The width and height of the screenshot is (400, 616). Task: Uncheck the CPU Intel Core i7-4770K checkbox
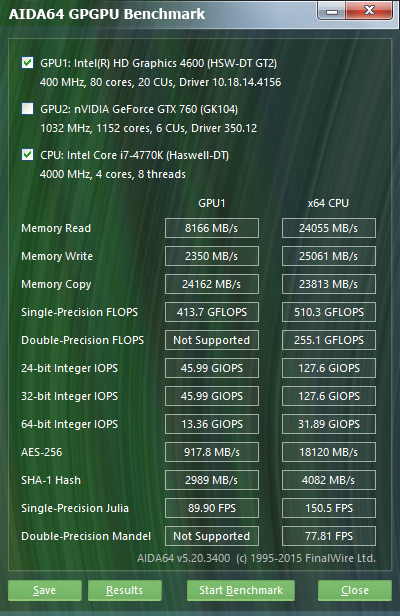28,155
